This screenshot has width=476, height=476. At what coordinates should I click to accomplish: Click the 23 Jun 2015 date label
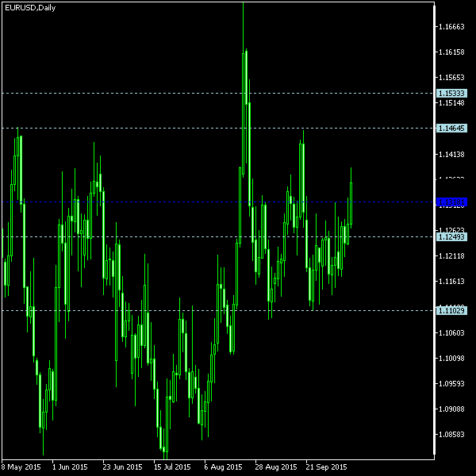pos(122,467)
